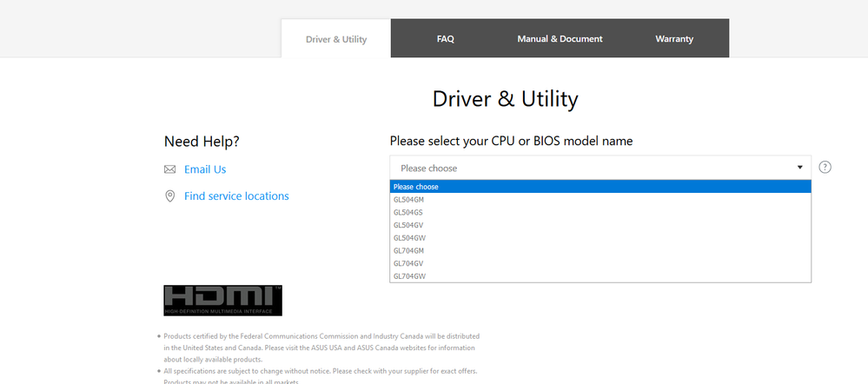Viewport: 868px width, 384px height.
Task: Click the Need Help? heading
Action: tap(202, 142)
